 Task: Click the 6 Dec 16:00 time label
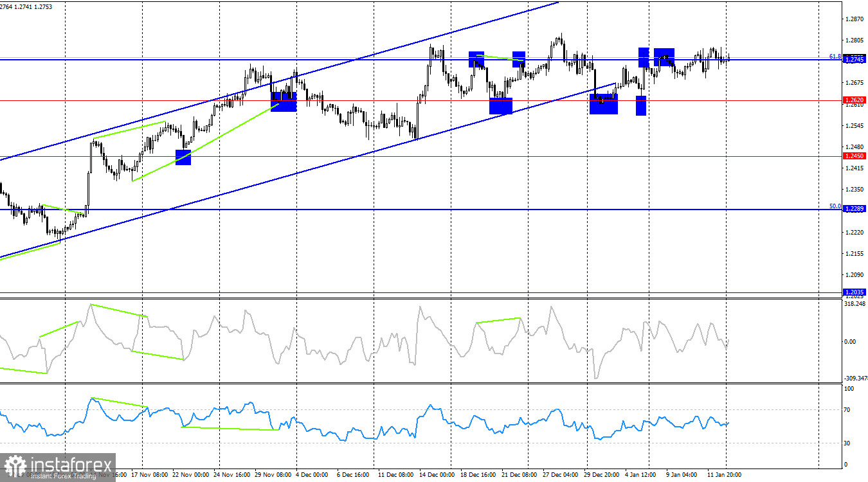coord(354,475)
